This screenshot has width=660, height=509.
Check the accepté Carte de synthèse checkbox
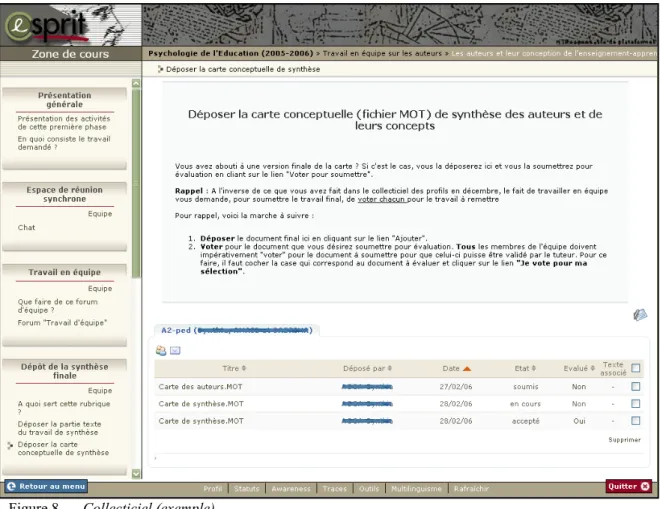[636, 421]
